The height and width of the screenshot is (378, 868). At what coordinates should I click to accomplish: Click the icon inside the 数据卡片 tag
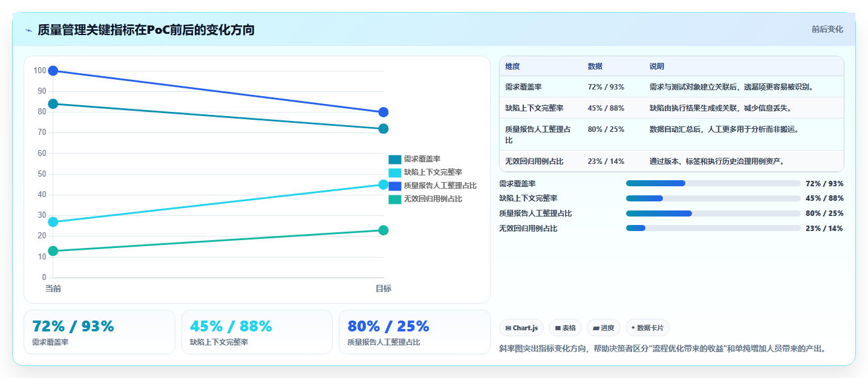tap(633, 328)
